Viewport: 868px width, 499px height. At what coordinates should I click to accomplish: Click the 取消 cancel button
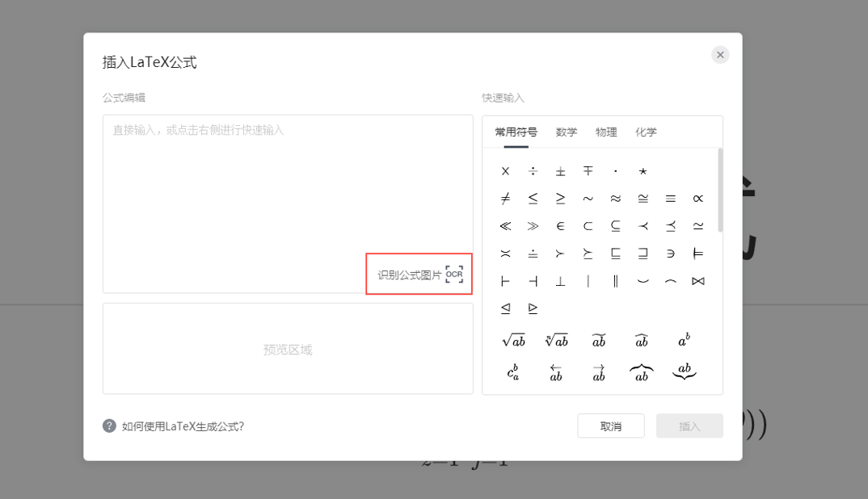[x=611, y=426]
